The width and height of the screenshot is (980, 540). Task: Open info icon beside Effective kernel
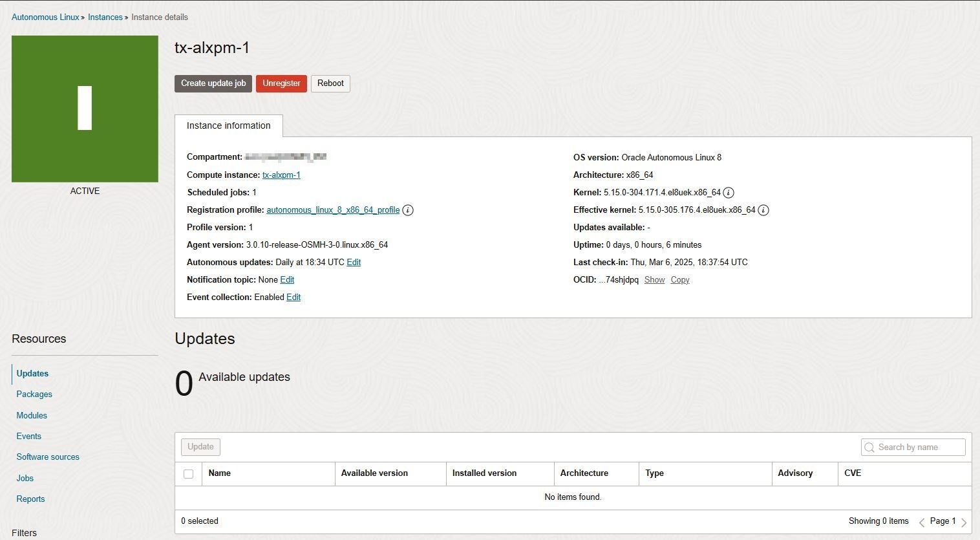click(763, 210)
